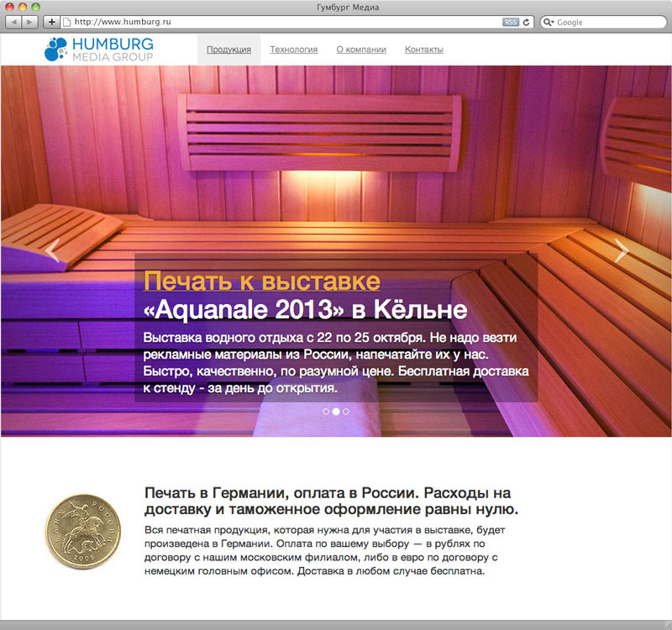Image resolution: width=672 pixels, height=630 pixels.
Task: Click the «Aquanale 2013» в Кёльне heading
Action: [x=305, y=309]
